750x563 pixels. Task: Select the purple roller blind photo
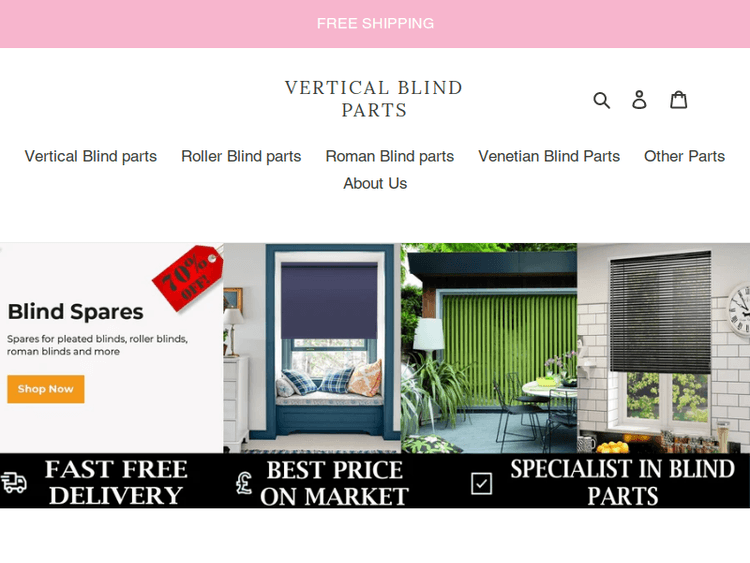click(x=312, y=348)
